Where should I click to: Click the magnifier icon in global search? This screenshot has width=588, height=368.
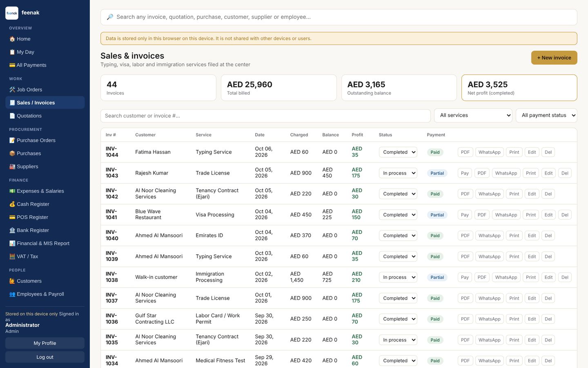click(x=110, y=17)
